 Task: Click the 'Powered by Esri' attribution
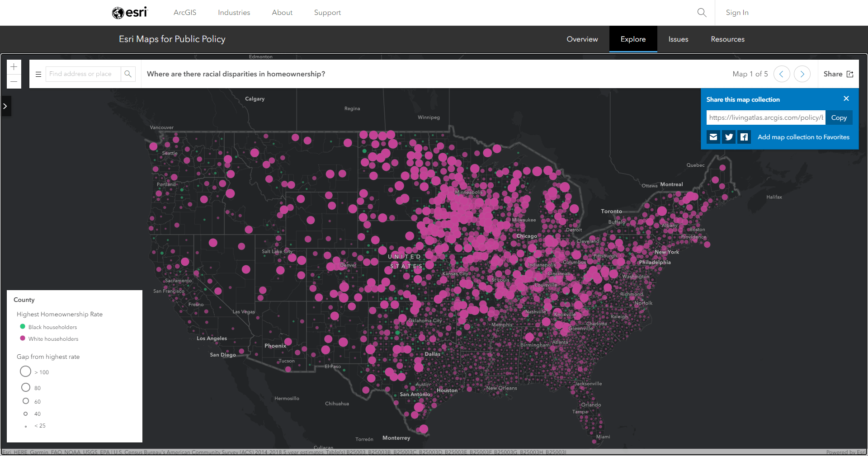(x=846, y=452)
